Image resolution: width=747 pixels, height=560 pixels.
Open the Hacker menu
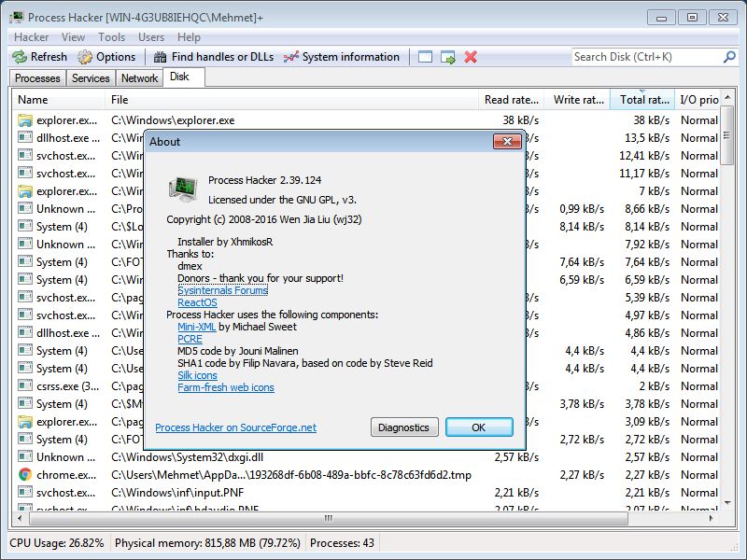pos(32,37)
